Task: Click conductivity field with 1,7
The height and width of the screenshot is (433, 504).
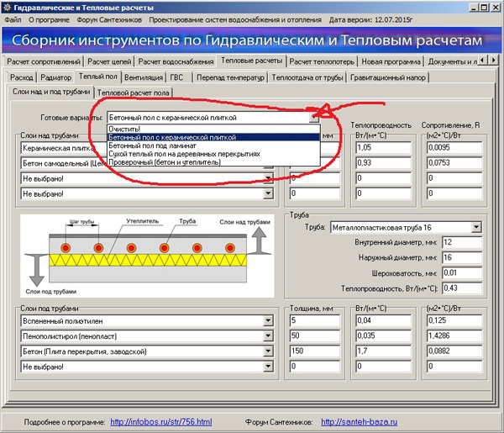Action: [384, 351]
